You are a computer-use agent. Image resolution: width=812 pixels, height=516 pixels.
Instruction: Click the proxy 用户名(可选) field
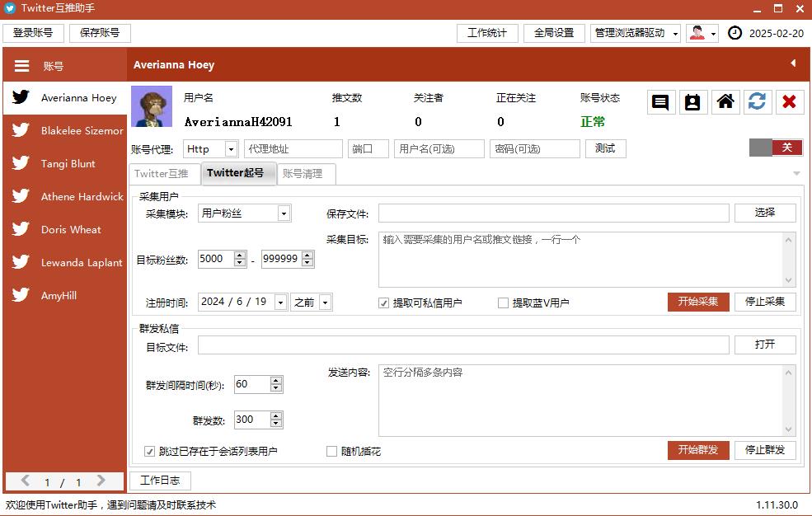[x=439, y=149]
